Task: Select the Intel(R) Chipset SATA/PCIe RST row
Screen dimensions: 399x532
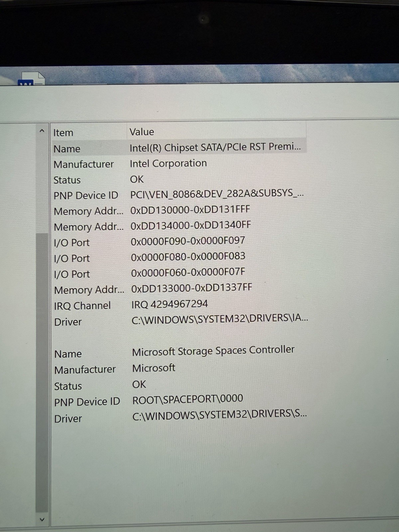Action: point(179,147)
